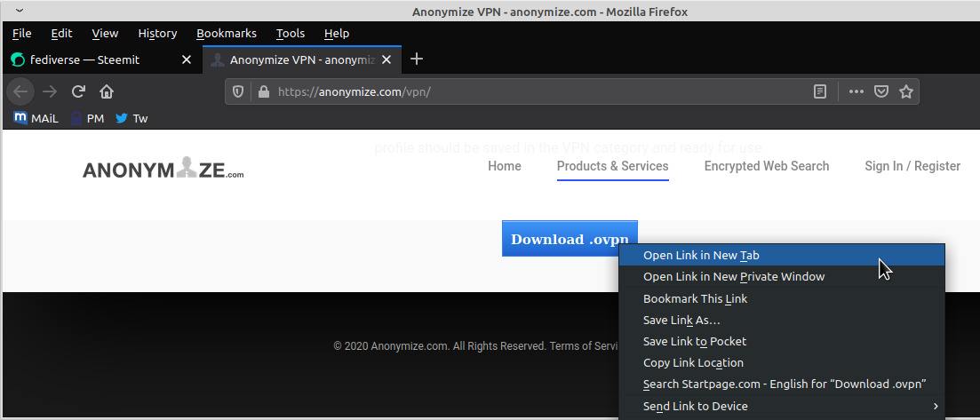Open the View menu
The width and height of the screenshot is (980, 420).
105,33
